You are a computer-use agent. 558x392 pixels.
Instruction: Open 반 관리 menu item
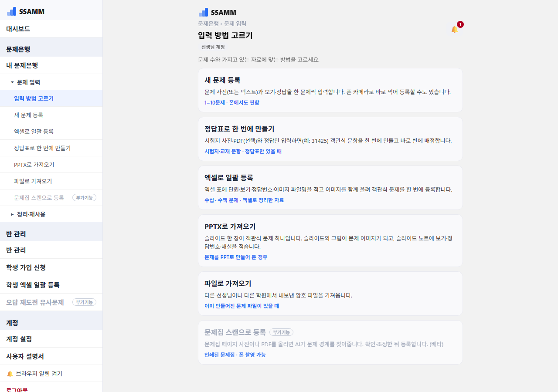click(x=51, y=250)
